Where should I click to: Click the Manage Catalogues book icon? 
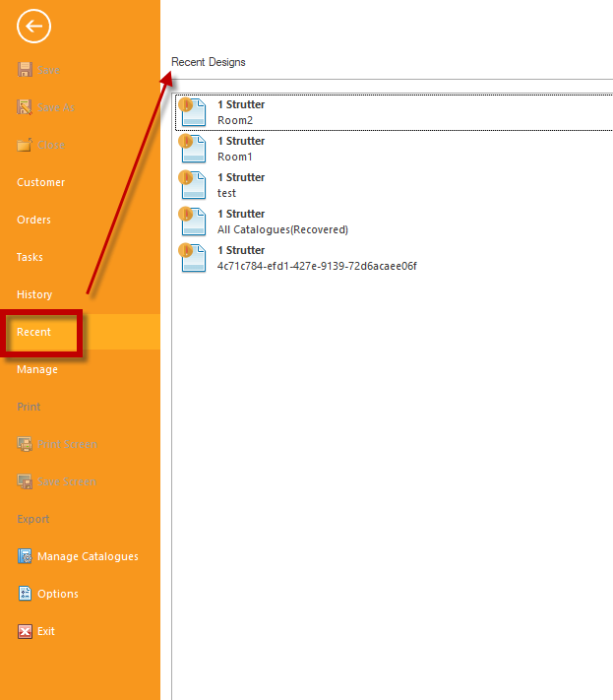point(25,556)
